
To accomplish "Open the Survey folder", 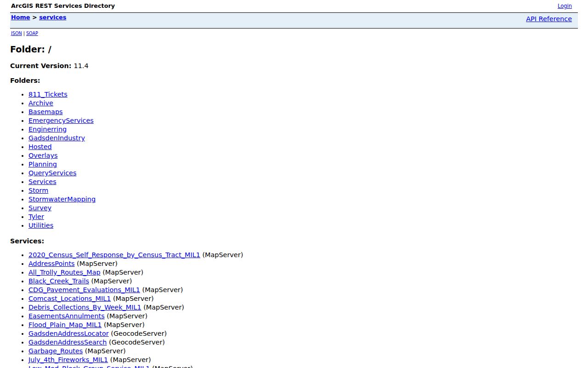I will (x=40, y=208).
